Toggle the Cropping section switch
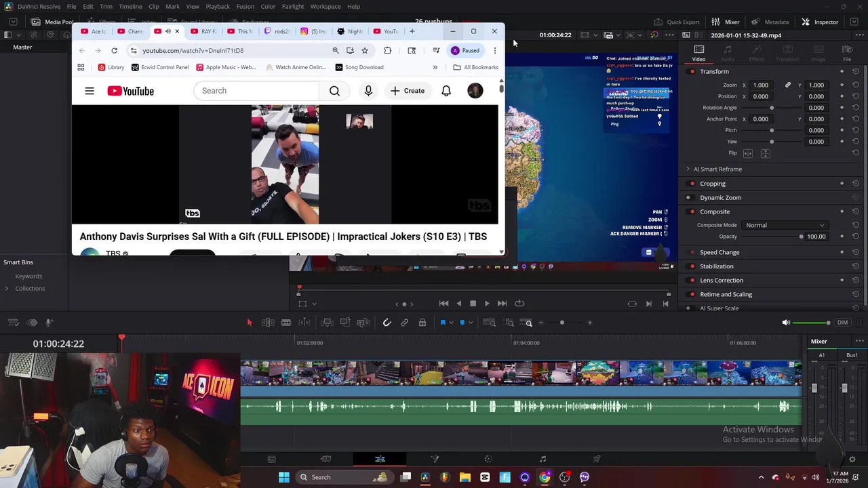Viewport: 868px width, 488px height. pyautogui.click(x=692, y=184)
